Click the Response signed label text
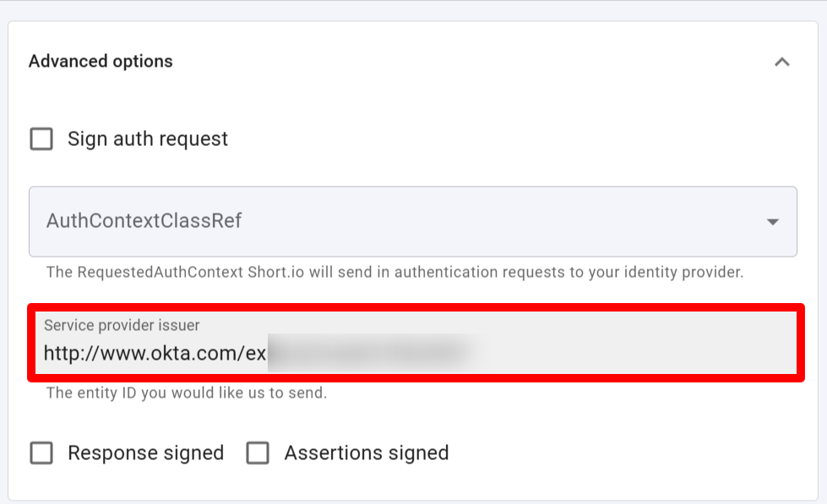Image resolution: width=827 pixels, height=504 pixels. pos(145,453)
